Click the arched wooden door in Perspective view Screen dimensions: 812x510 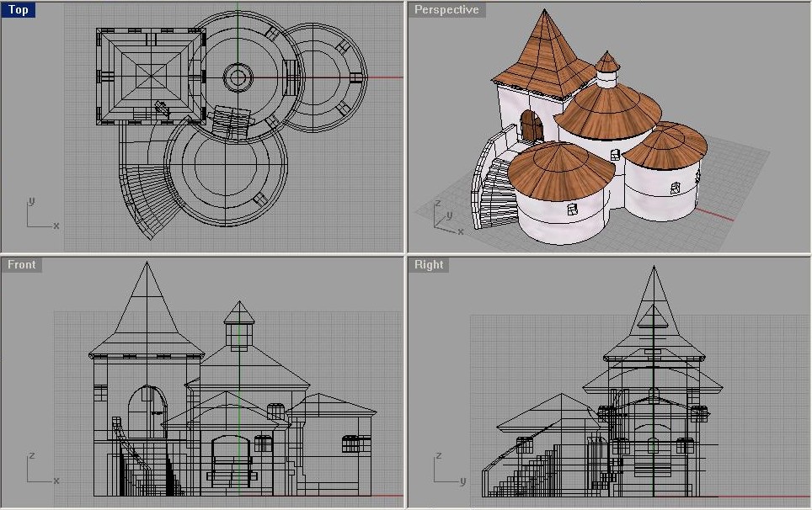[532, 125]
